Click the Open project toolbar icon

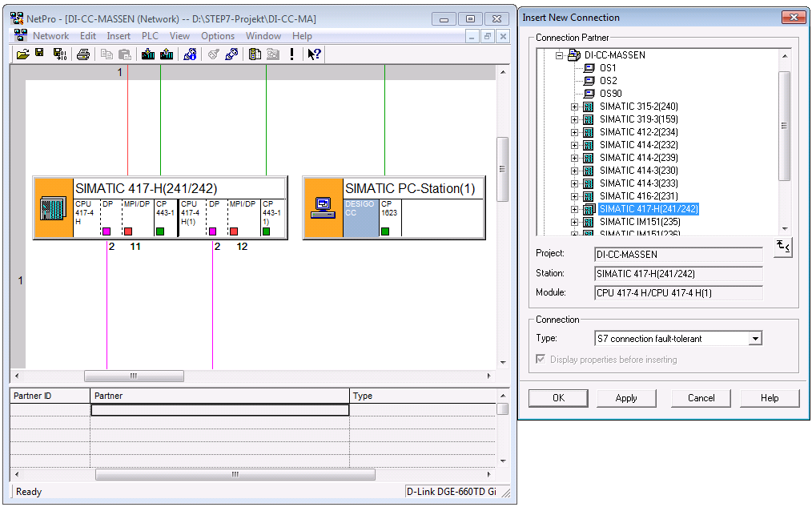click(22, 54)
